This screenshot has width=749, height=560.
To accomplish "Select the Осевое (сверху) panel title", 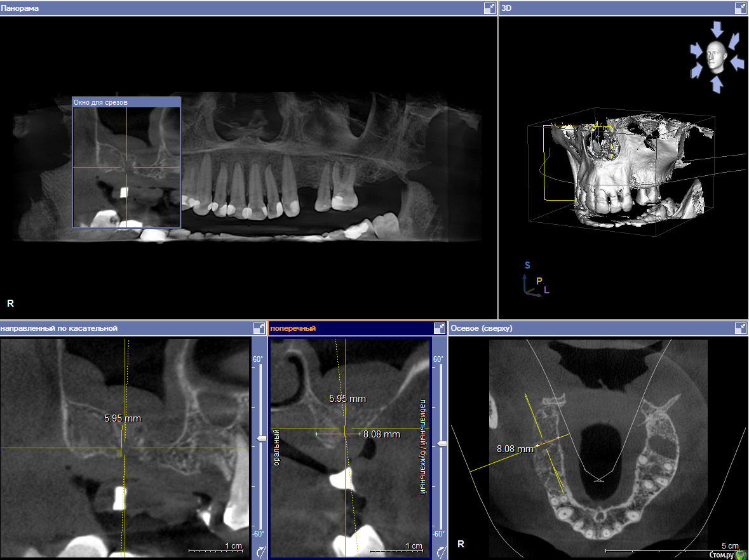I will (481, 328).
